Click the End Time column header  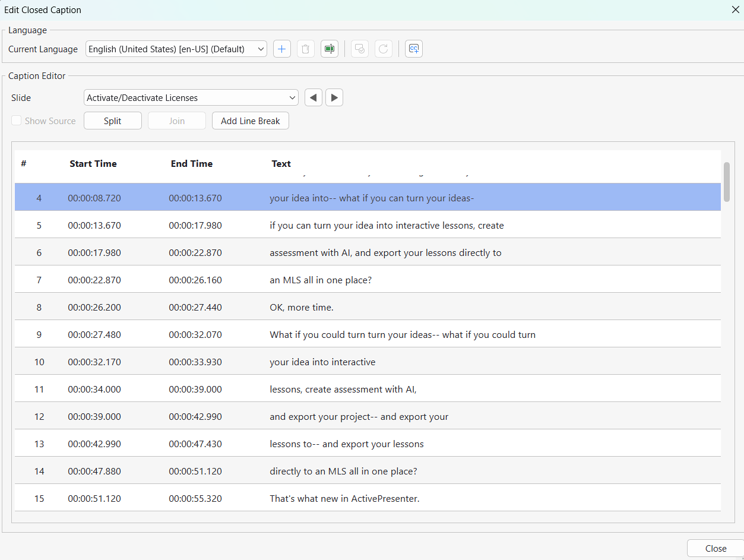pos(192,164)
